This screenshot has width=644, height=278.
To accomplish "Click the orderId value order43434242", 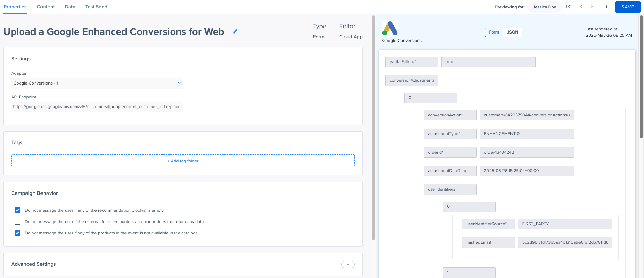I will (x=526, y=152).
